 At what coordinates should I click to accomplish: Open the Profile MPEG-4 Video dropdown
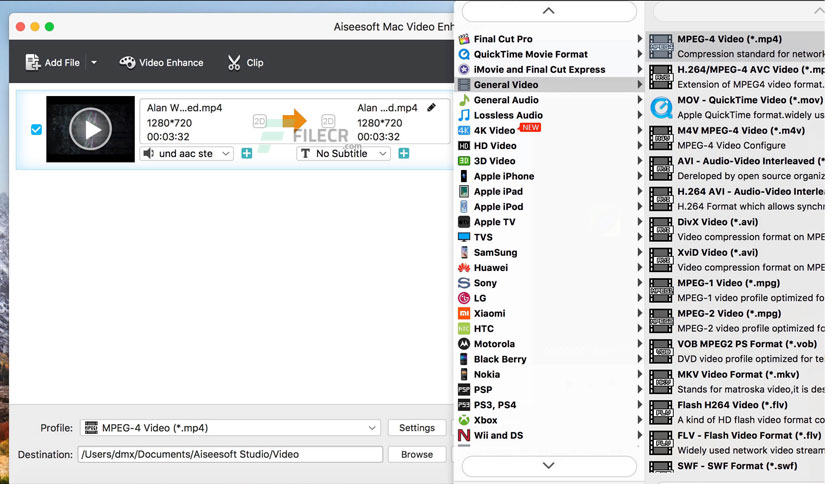click(x=230, y=427)
